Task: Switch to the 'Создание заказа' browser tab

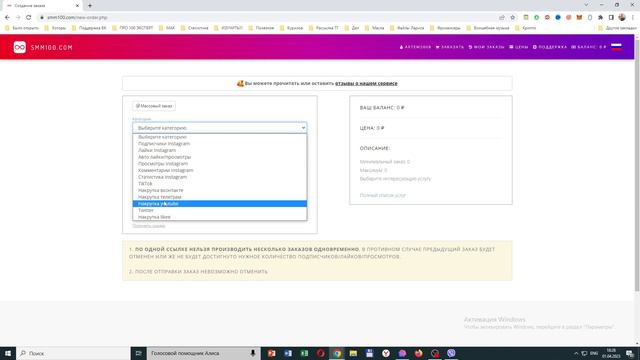Action: point(41,6)
